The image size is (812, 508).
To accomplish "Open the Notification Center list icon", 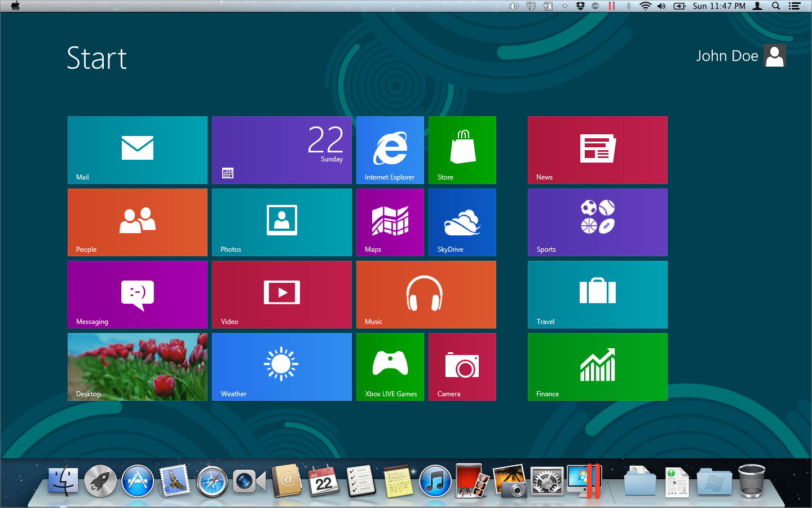I will [795, 6].
